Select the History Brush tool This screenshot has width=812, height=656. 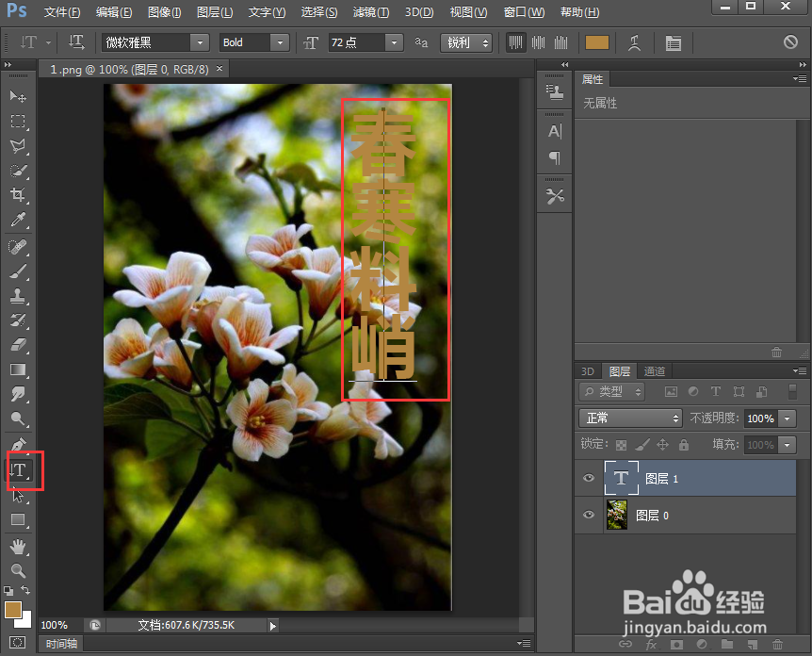click(18, 320)
